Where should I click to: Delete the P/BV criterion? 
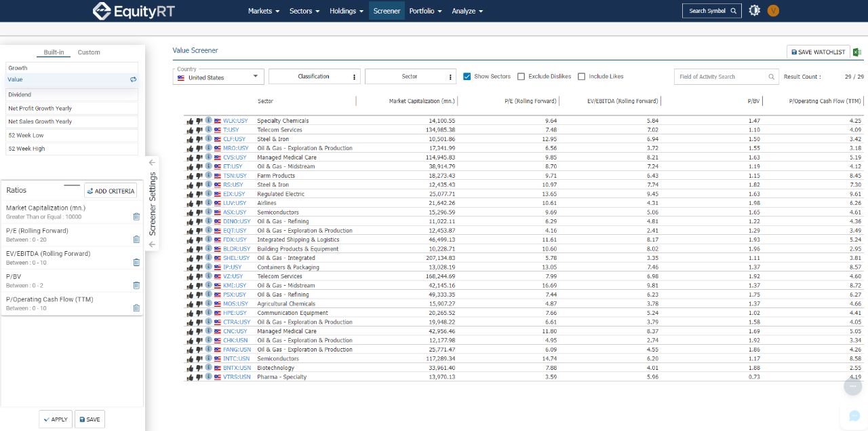[136, 285]
